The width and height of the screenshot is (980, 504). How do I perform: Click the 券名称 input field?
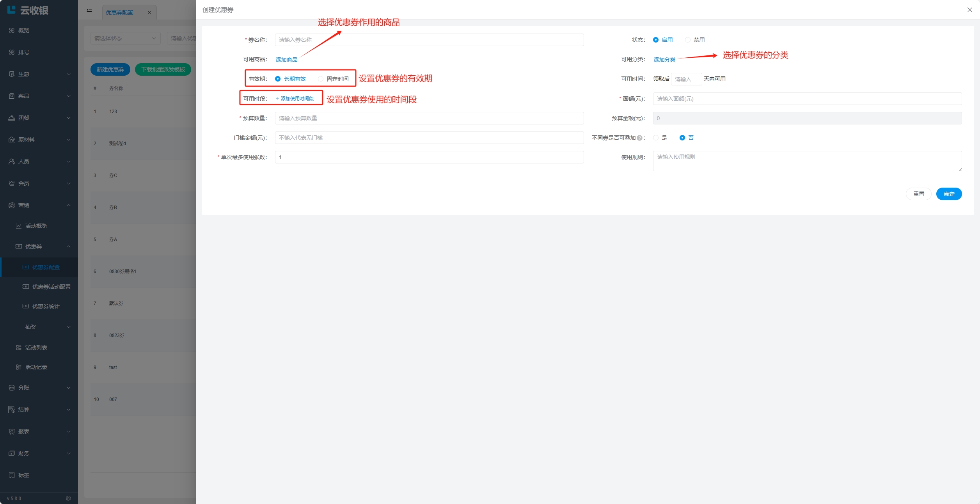tap(429, 40)
